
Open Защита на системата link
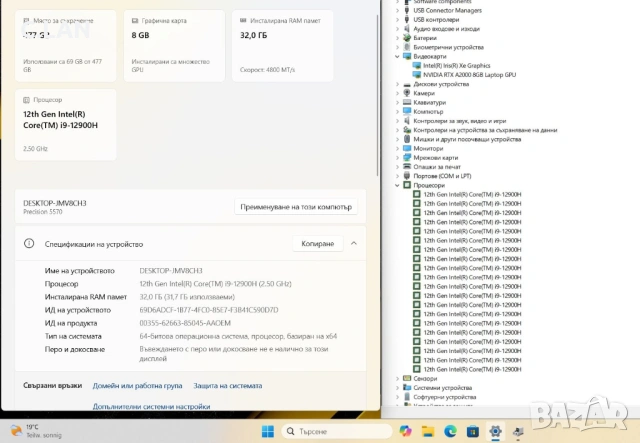pyautogui.click(x=228, y=385)
